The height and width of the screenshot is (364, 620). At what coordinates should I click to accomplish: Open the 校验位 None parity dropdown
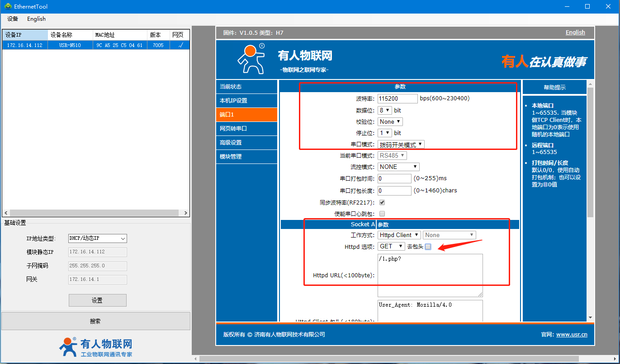click(390, 121)
